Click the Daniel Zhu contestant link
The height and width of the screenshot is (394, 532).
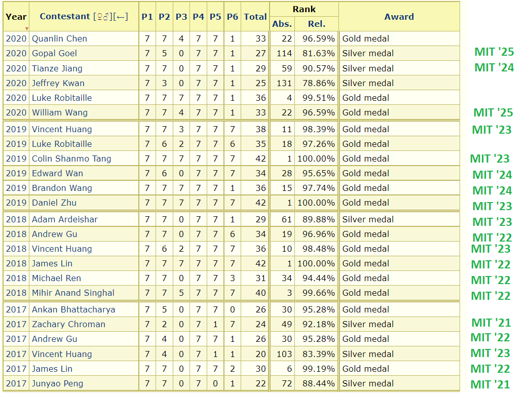click(54, 203)
